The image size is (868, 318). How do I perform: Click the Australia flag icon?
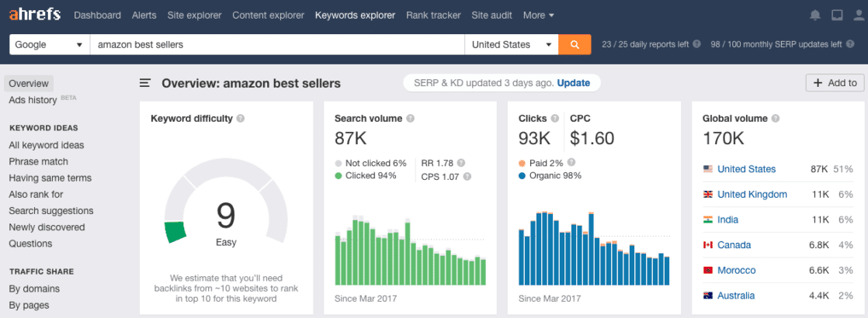(x=707, y=296)
